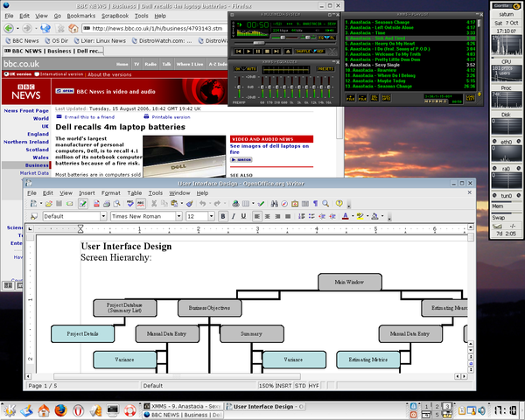The width and height of the screenshot is (525, 420).
Task: Click Undo arrow in Writer toolbar
Action: [x=203, y=203]
